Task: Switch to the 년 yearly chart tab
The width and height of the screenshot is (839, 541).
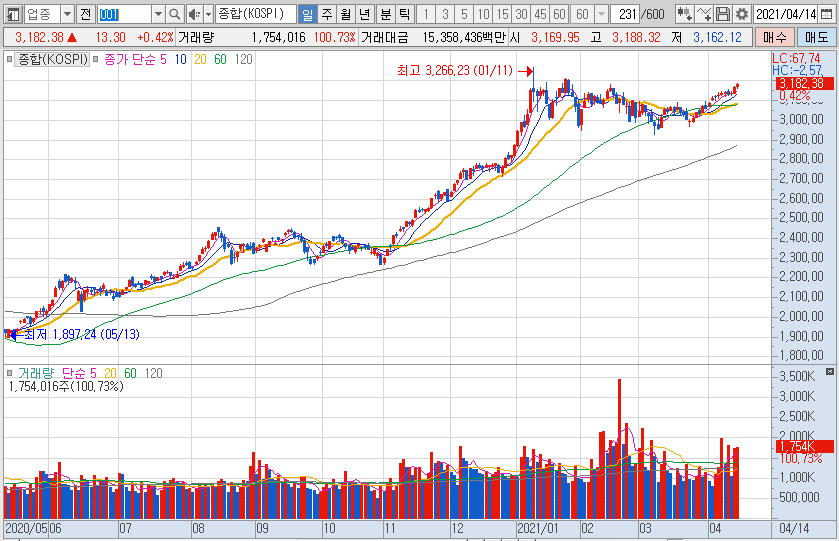Action: point(365,14)
